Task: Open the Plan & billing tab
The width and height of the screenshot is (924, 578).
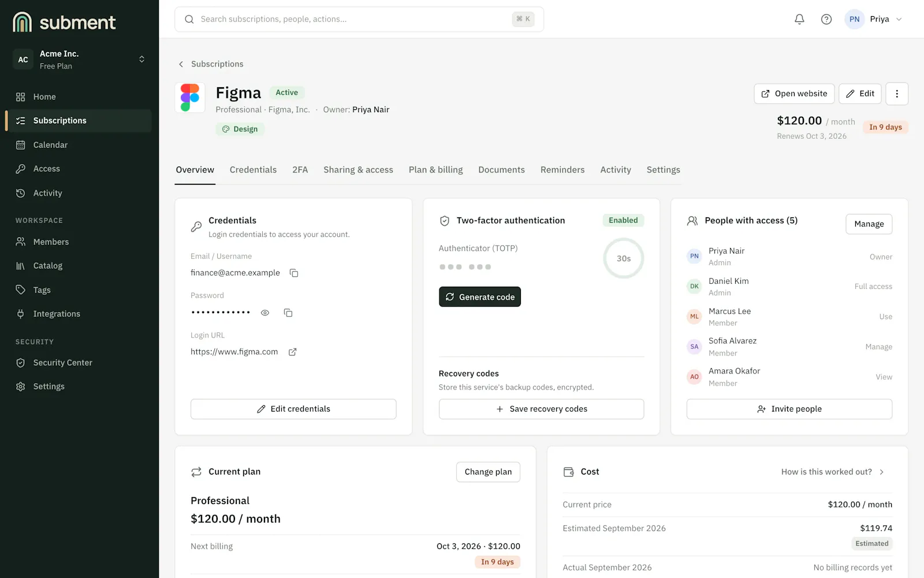Action: click(x=435, y=170)
